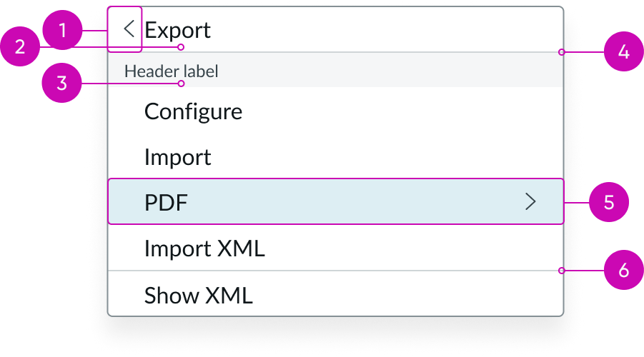Click the magenta annotation badge 1

(x=62, y=30)
